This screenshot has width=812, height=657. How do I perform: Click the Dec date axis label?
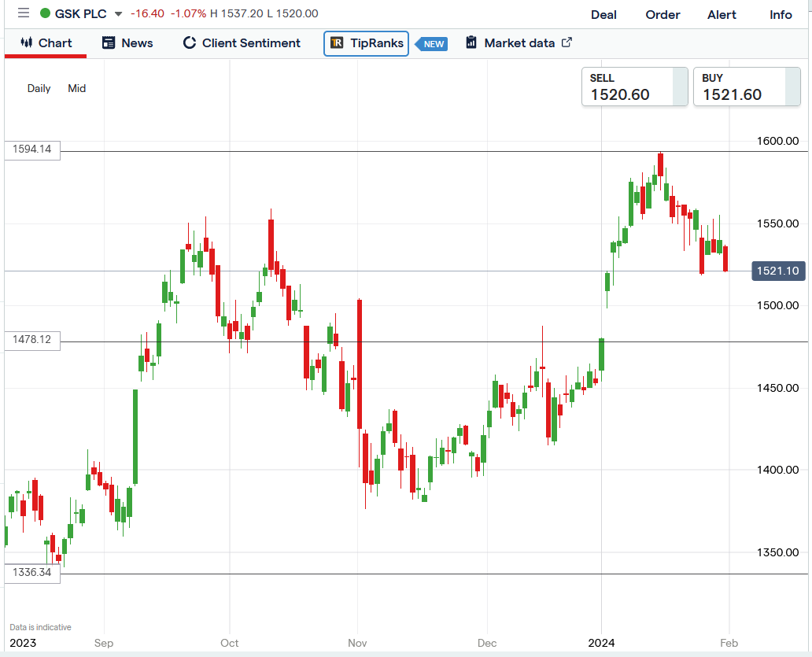487,643
